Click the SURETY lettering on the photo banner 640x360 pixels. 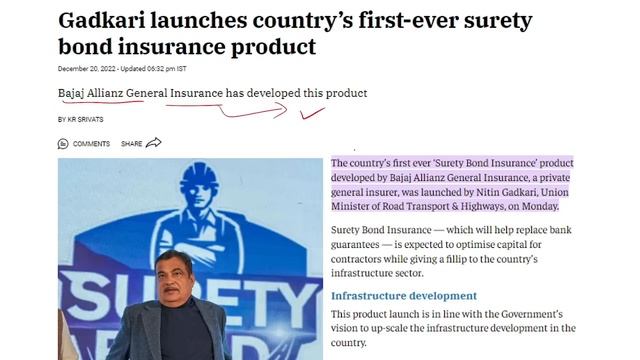coord(190,298)
